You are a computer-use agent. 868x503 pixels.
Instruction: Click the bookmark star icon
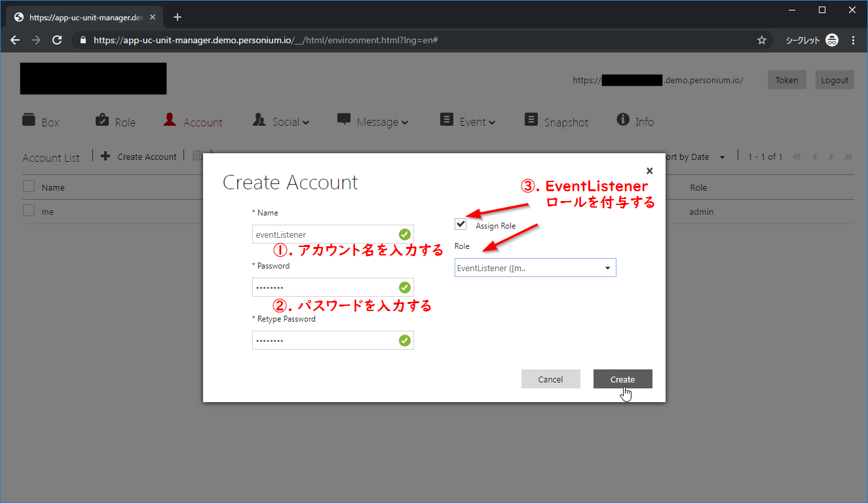pyautogui.click(x=762, y=40)
